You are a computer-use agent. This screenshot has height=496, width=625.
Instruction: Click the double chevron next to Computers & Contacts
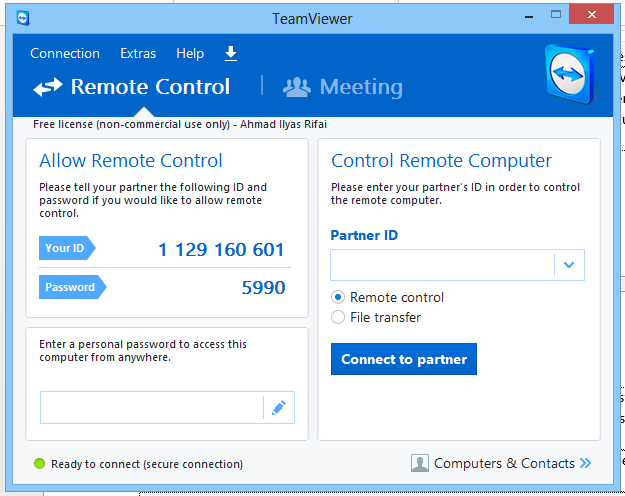click(585, 463)
